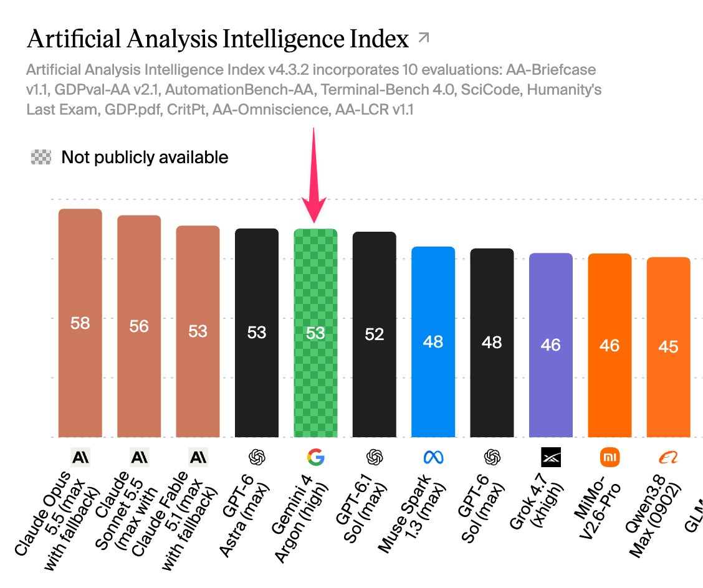Click the Not publicly available legend label
703x588 pixels.
[145, 158]
